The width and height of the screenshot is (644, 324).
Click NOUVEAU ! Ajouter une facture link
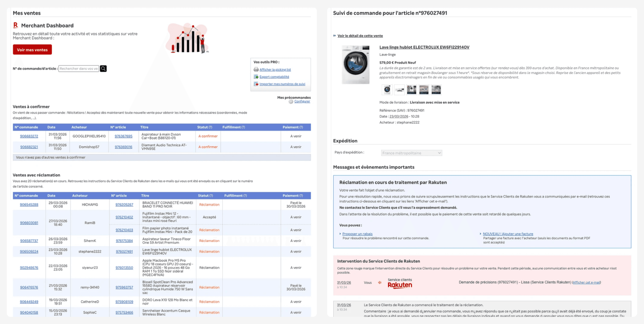[508, 234]
